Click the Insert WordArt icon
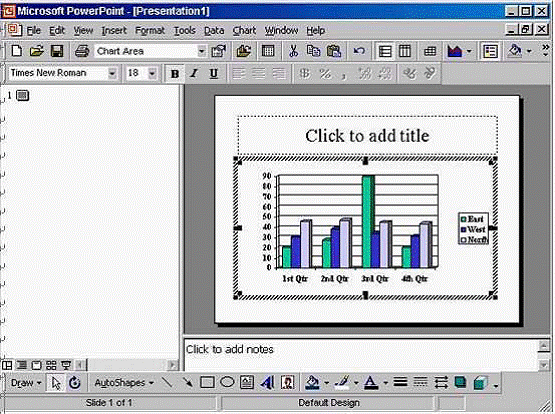 268,383
